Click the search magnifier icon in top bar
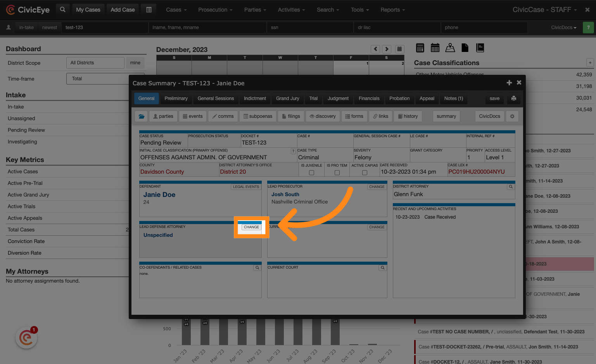Screen dimensions: 596x364 62,10
